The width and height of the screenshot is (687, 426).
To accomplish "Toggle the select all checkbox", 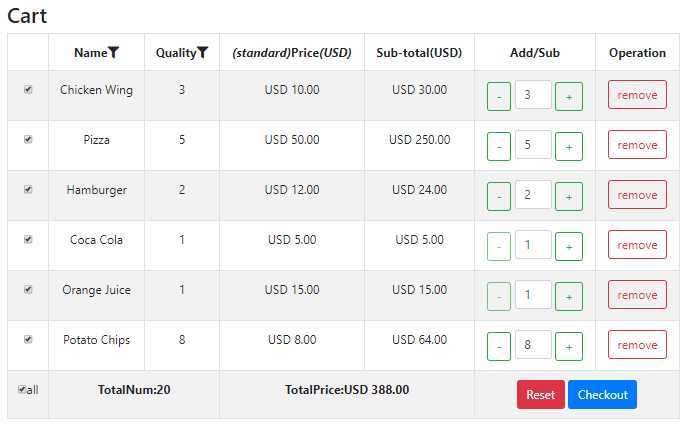I will click(22, 389).
